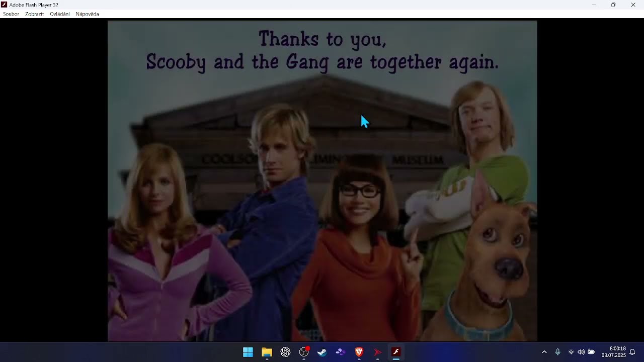Viewport: 644px width, 362px height.
Task: Open Brave browser from the taskbar
Action: tap(359, 352)
